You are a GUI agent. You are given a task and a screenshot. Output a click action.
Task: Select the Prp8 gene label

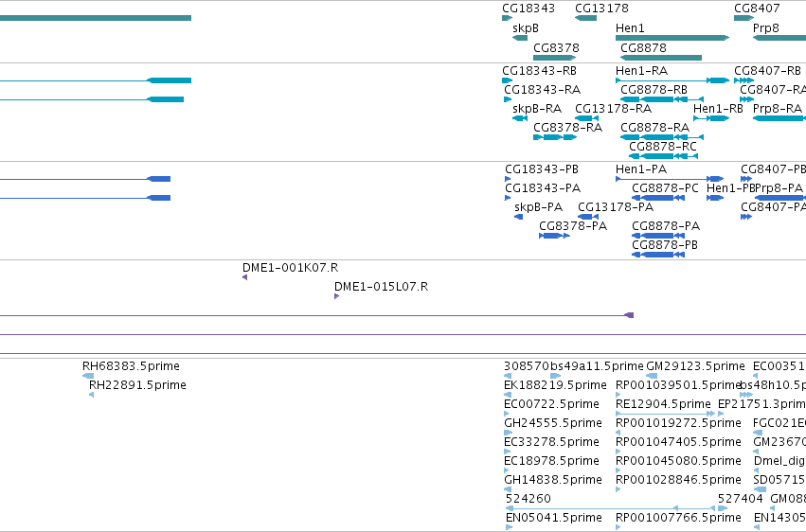[x=766, y=28]
